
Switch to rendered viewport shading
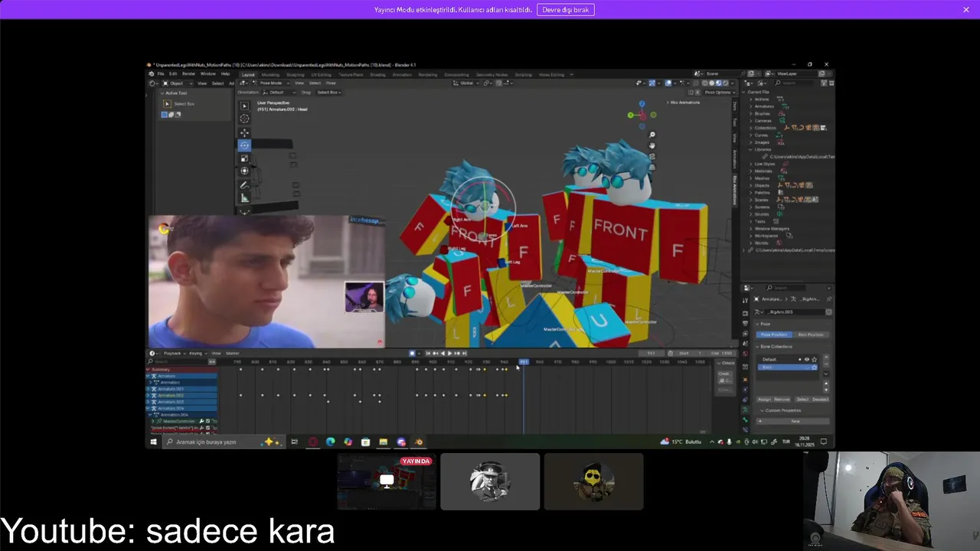(x=724, y=83)
